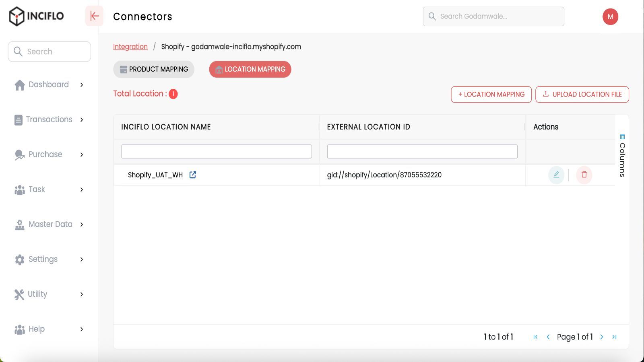
Task: Follow the Integration breadcrumb link
Action: (130, 47)
